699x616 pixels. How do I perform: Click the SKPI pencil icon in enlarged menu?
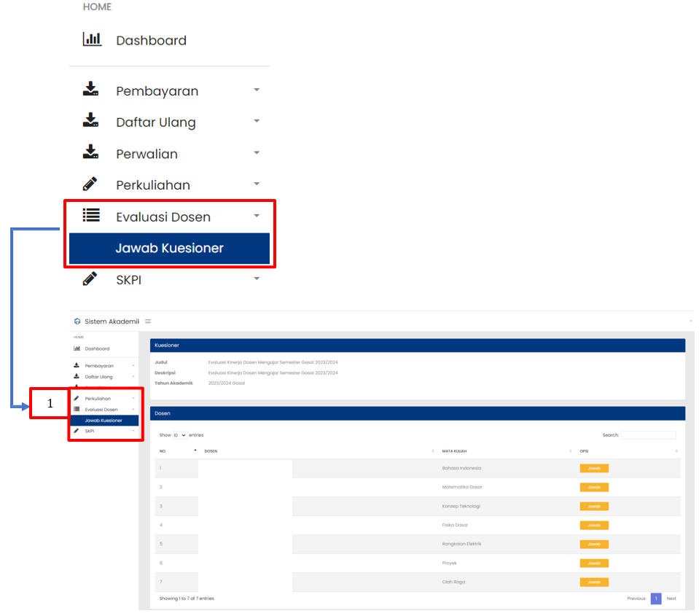tap(90, 278)
